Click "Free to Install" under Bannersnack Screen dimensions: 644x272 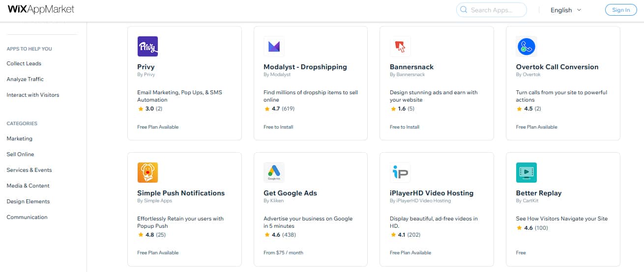click(x=405, y=127)
